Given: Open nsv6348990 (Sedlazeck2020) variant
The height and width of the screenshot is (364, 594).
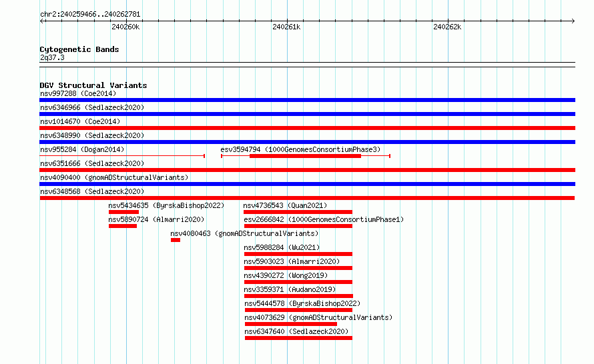Looking at the screenshot, I should 92,135.
